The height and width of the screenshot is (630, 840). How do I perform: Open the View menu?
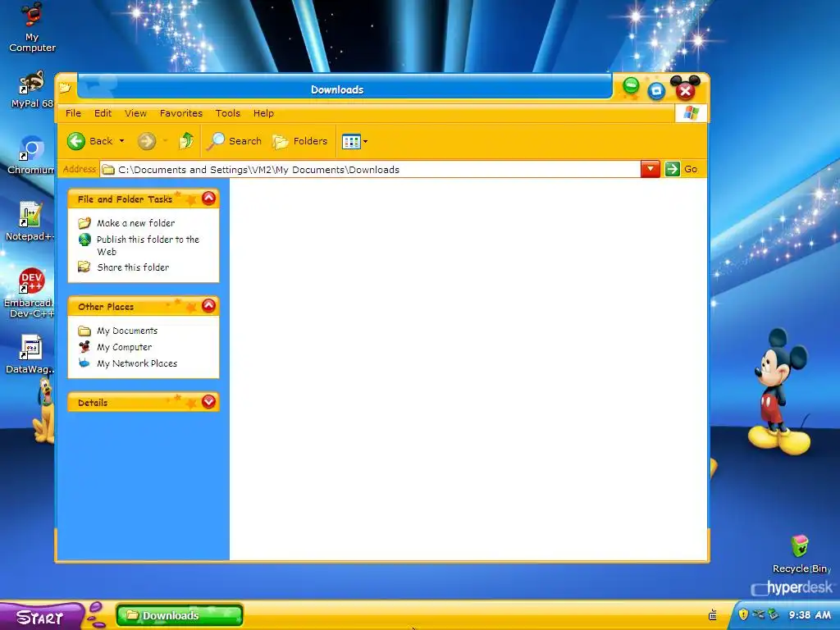135,113
